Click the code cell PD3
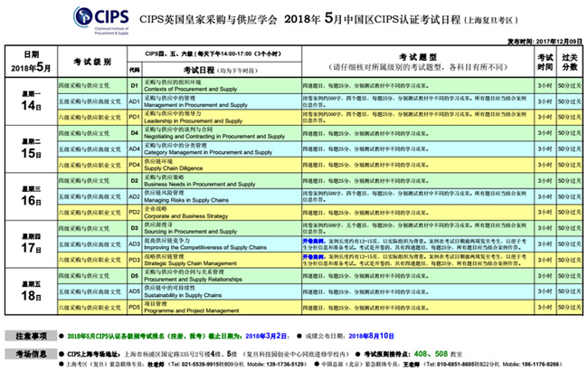Viewport: 588px width, 373px height. click(x=135, y=260)
